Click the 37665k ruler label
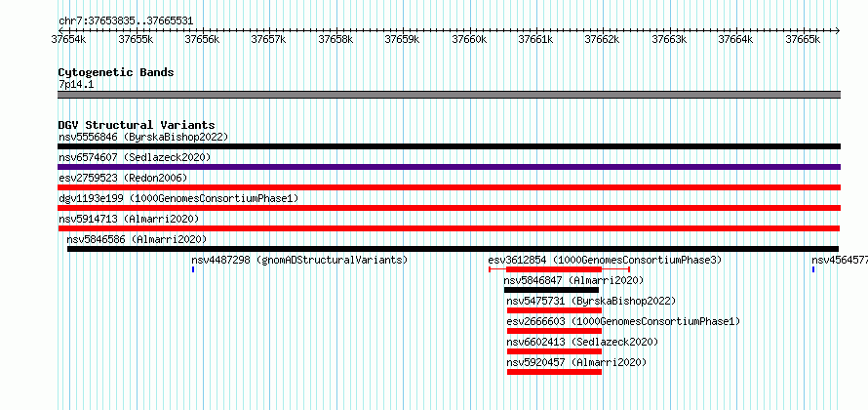The image size is (868, 410). pos(803,39)
